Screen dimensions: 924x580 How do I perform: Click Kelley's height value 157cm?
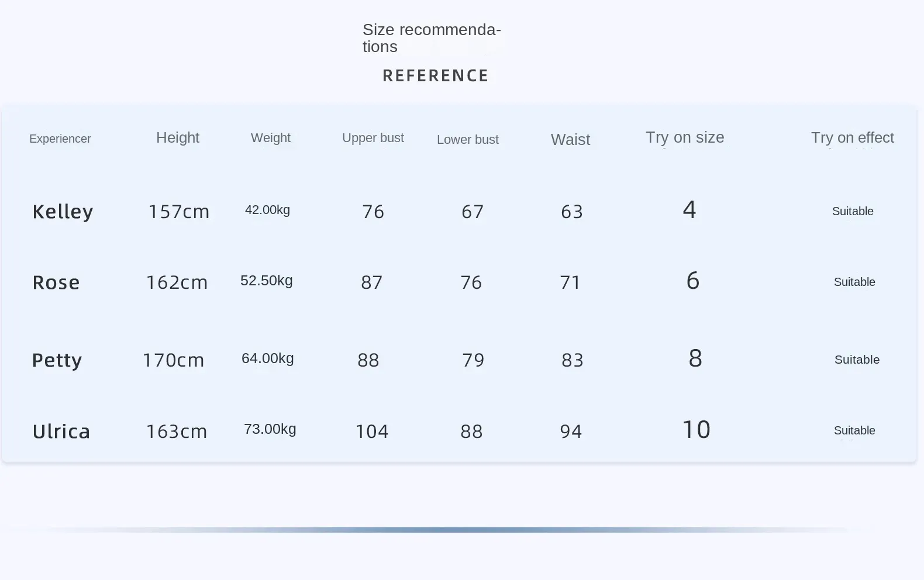179,212
